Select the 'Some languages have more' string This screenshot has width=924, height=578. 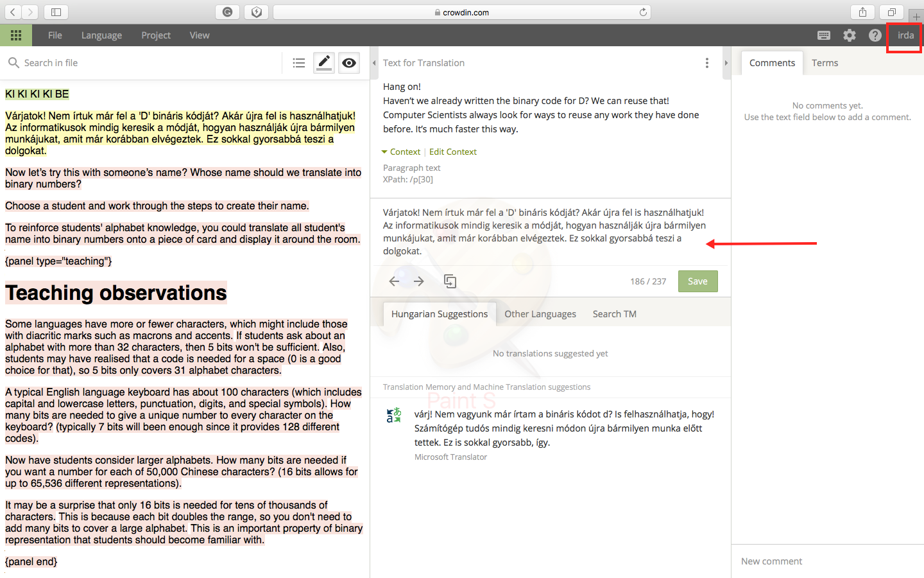176,347
